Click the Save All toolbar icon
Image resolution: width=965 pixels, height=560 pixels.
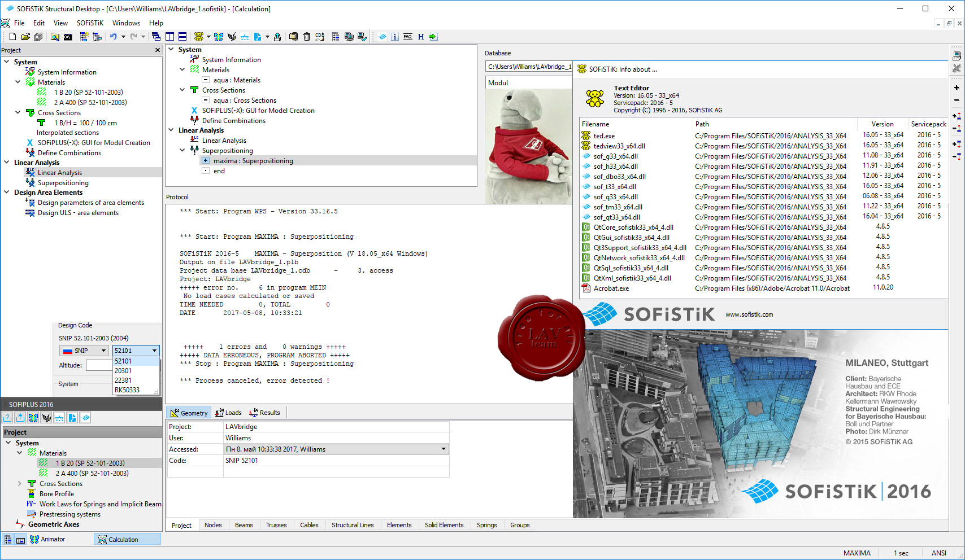38,37
